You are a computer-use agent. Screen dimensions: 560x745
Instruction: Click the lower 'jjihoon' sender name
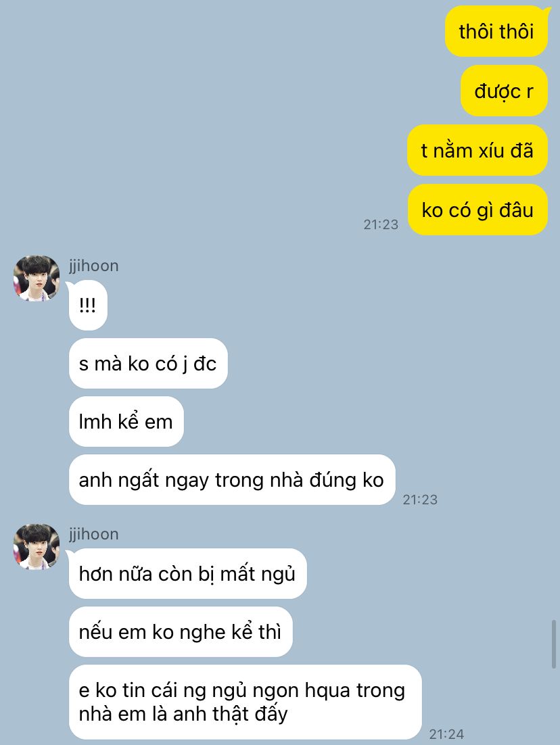[x=93, y=534]
